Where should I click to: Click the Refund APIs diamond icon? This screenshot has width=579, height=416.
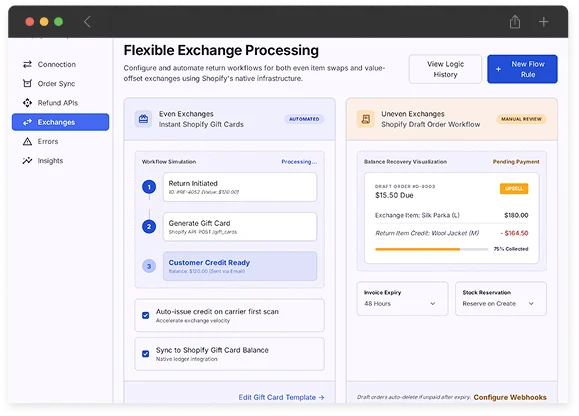click(27, 103)
